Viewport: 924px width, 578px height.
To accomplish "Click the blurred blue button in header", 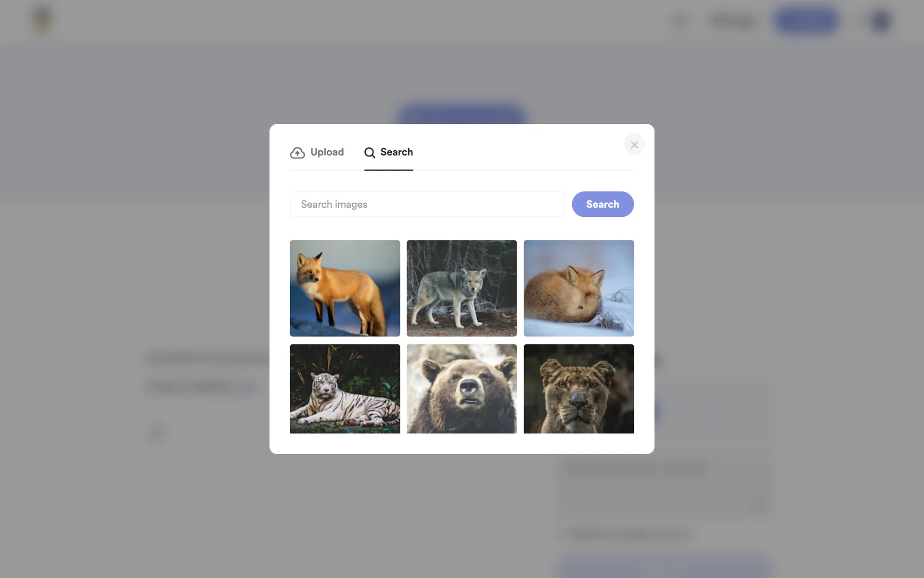I will coord(807,20).
